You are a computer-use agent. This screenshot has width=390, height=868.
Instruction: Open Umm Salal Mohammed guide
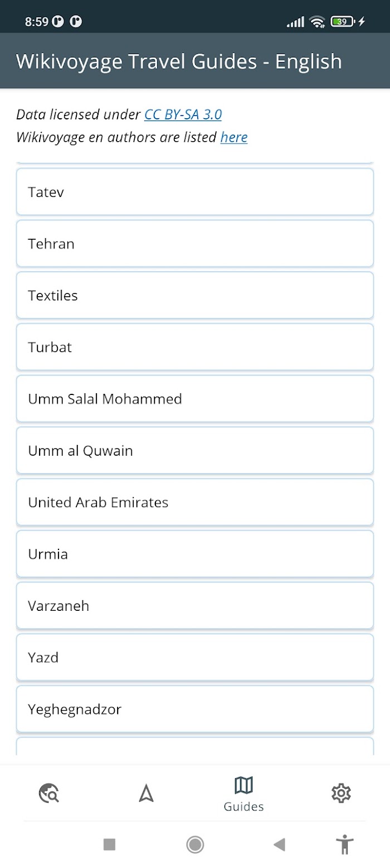point(195,399)
